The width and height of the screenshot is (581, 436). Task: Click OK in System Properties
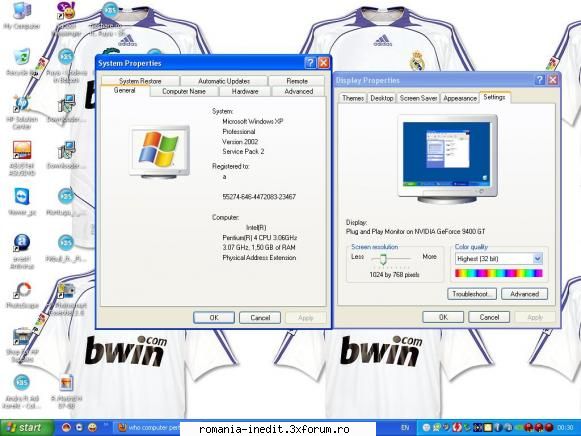[214, 317]
